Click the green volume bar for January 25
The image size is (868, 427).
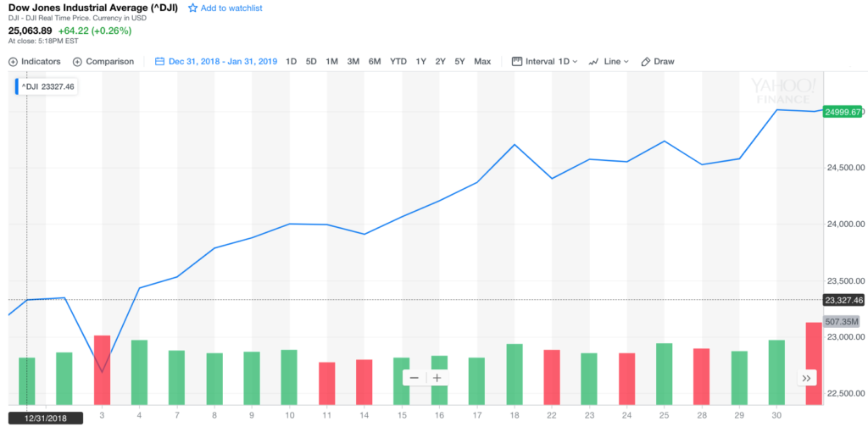665,374
